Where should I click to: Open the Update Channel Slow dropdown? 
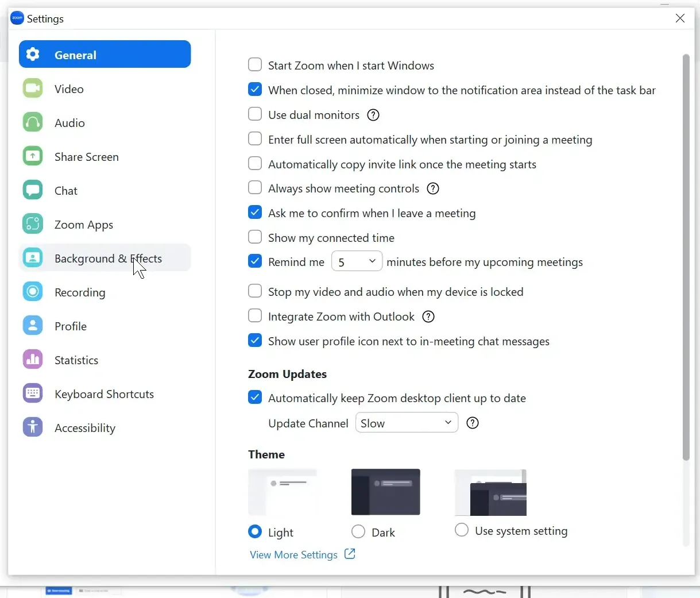[x=407, y=423]
